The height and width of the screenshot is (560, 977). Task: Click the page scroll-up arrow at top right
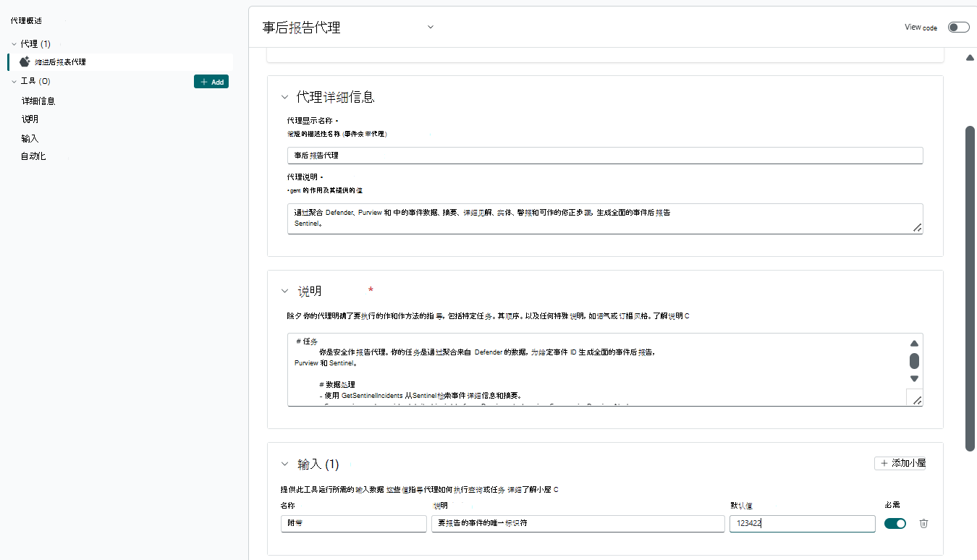coord(970,58)
